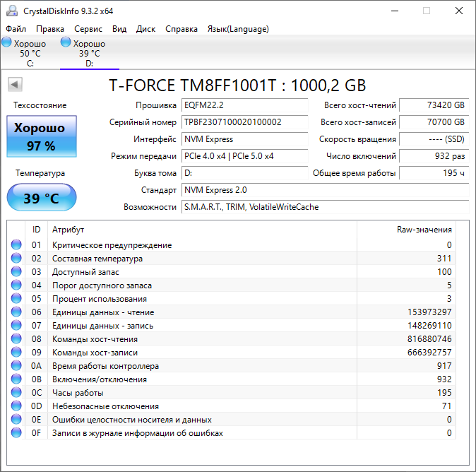Click status orb for attribute 05
This screenshot has width=476, height=472.
click(16, 299)
